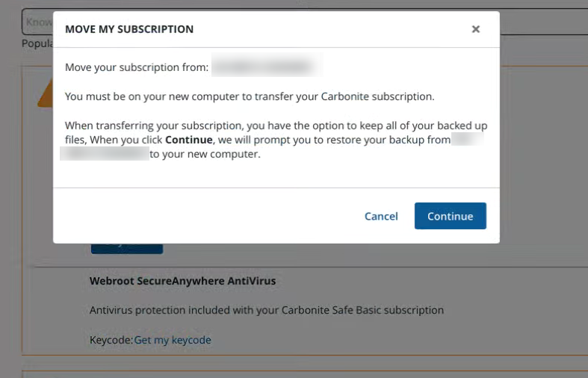Click the bold Continue word in the paragraph
This screenshot has width=588, height=378.
click(x=188, y=140)
